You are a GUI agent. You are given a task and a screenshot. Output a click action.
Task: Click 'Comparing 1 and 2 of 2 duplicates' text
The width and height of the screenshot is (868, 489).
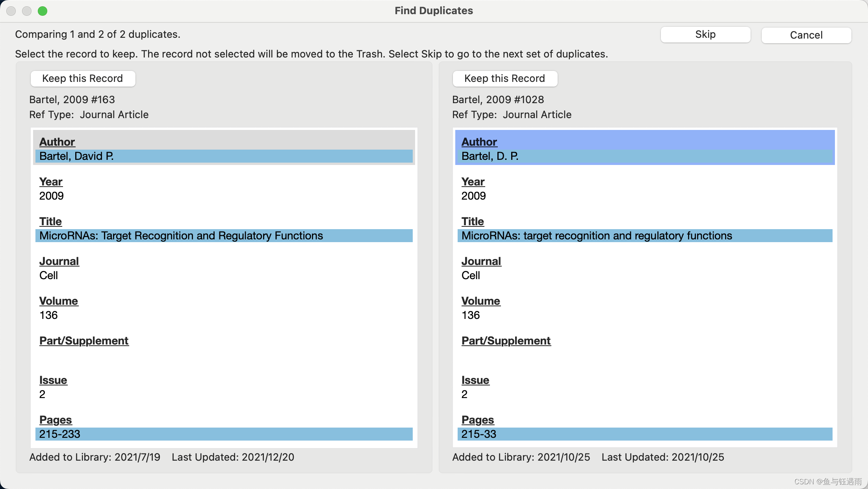coord(98,34)
